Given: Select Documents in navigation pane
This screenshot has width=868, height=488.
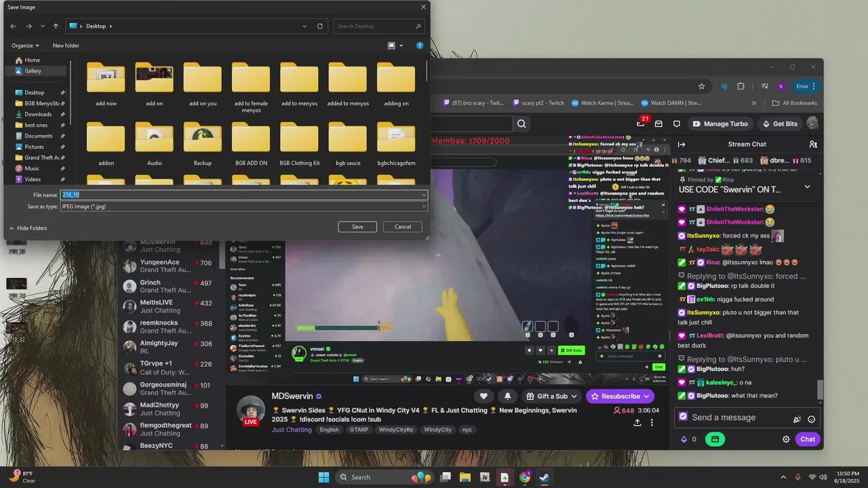Looking at the screenshot, I should 39,136.
